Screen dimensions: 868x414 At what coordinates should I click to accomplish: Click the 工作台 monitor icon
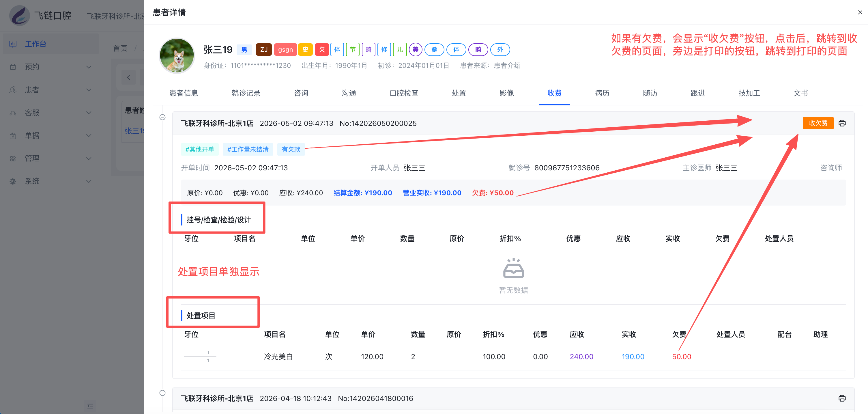pos(13,44)
